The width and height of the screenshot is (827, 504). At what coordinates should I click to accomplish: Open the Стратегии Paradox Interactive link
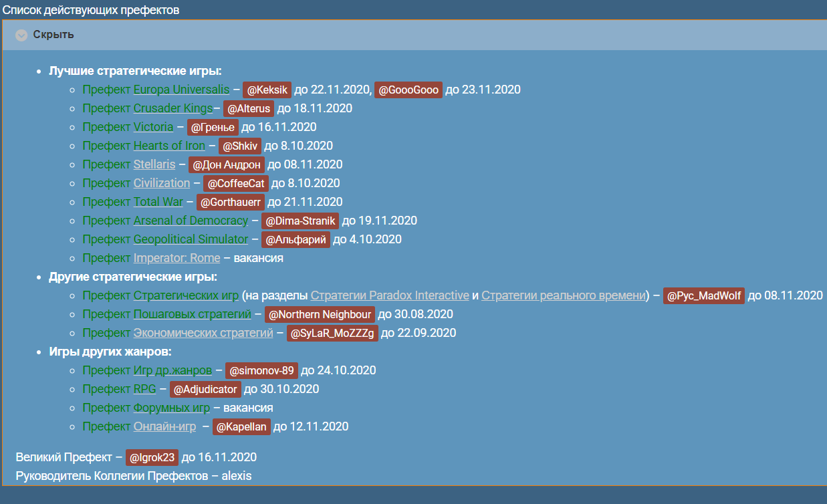390,295
